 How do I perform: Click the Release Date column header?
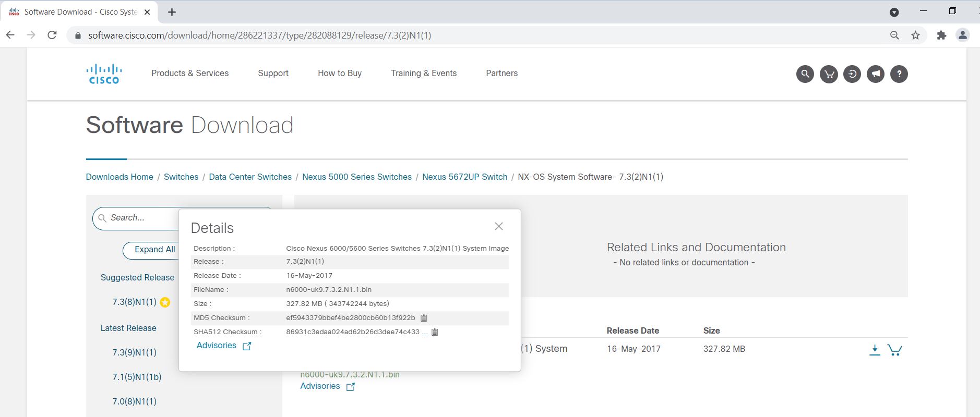click(633, 330)
